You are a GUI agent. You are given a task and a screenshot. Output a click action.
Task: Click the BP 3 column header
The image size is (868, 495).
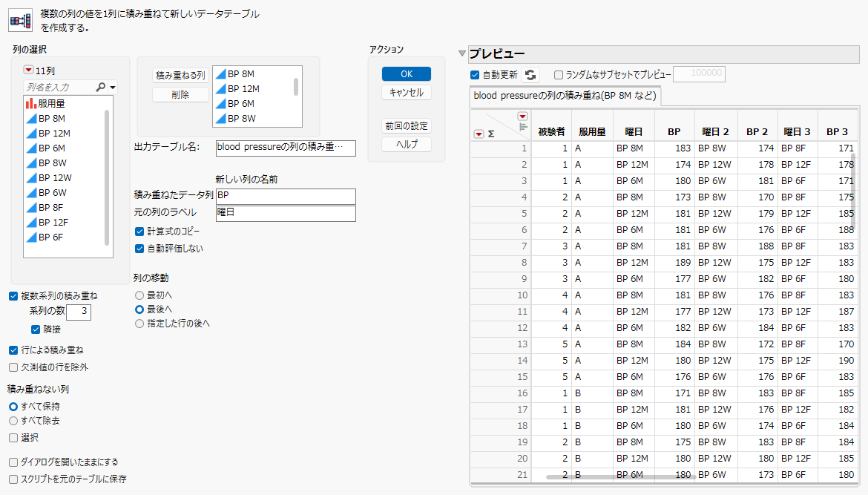click(837, 132)
